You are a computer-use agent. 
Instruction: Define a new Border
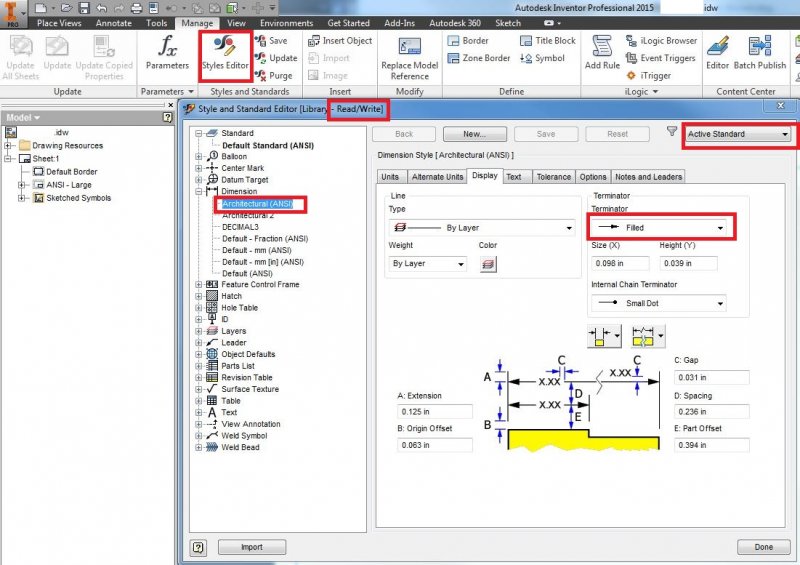[468, 41]
